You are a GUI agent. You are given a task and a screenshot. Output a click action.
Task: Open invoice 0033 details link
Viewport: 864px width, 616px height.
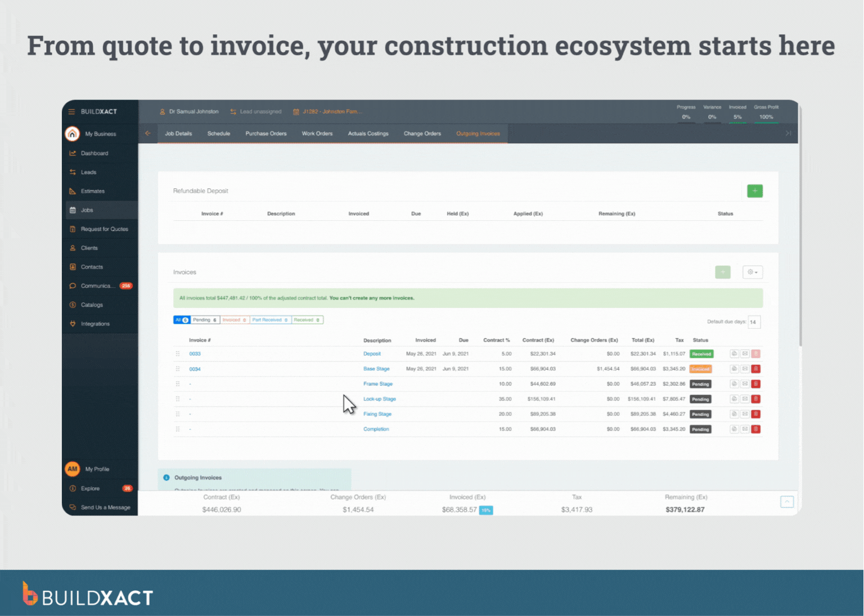(195, 354)
